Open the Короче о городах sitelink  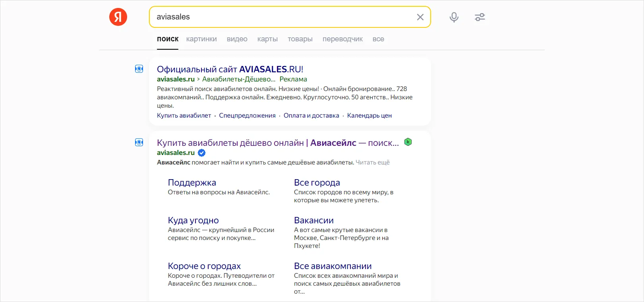[204, 266]
